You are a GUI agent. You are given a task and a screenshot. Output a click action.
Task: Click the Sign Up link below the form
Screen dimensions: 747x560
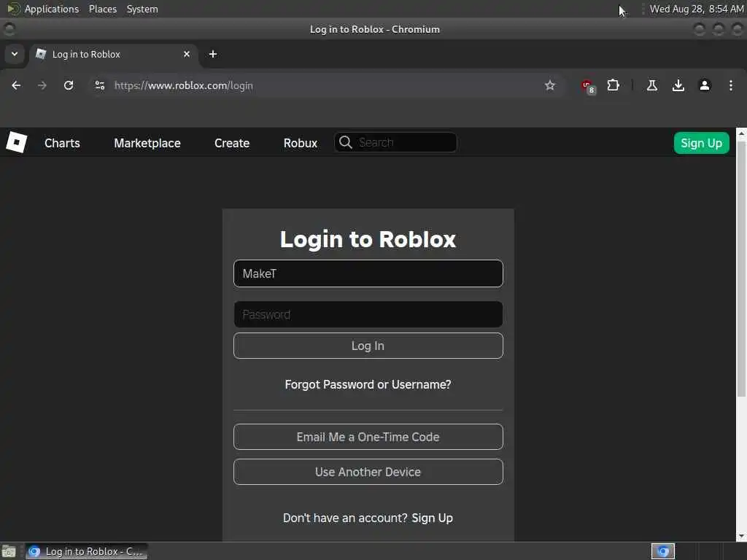click(x=432, y=518)
